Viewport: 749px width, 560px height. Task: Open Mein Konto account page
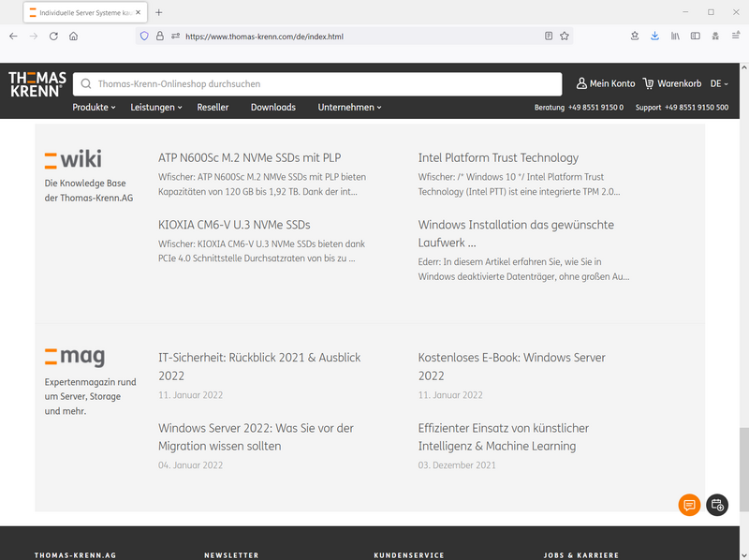pos(606,83)
